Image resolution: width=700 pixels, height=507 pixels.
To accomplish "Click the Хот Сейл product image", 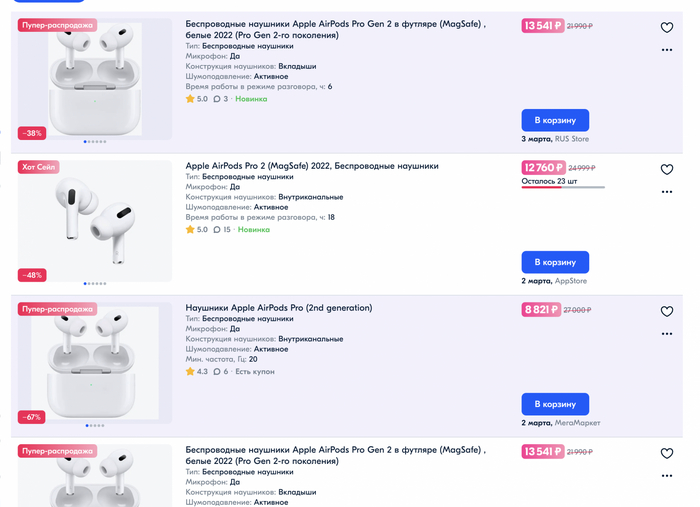I will point(95,222).
